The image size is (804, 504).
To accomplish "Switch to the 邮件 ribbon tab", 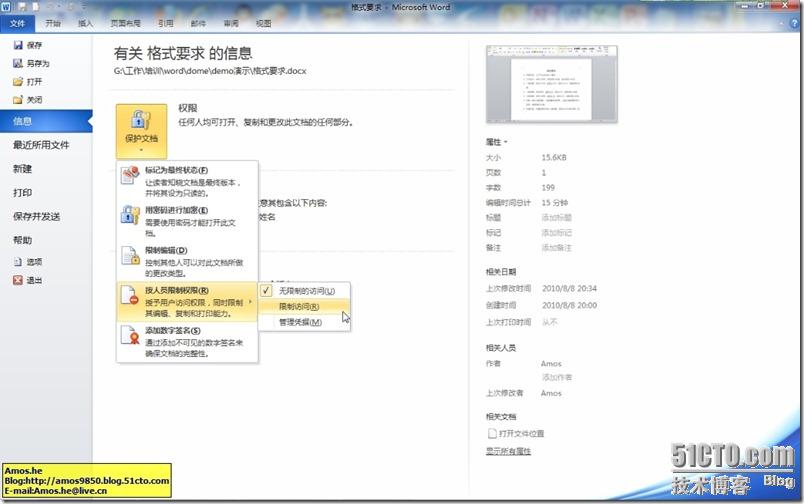I will (198, 24).
